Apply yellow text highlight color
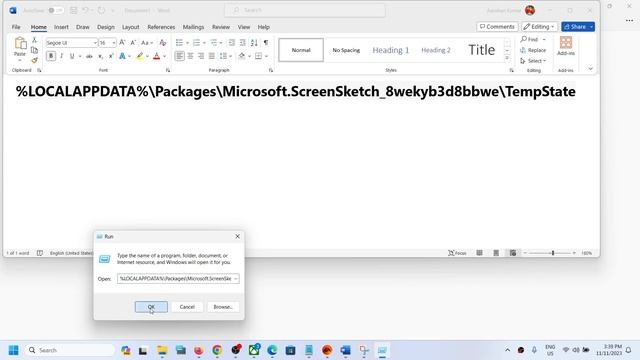 (x=140, y=56)
